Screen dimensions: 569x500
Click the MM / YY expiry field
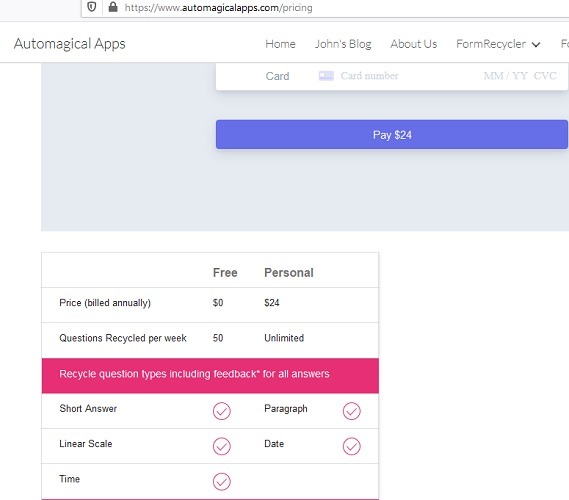(x=505, y=76)
